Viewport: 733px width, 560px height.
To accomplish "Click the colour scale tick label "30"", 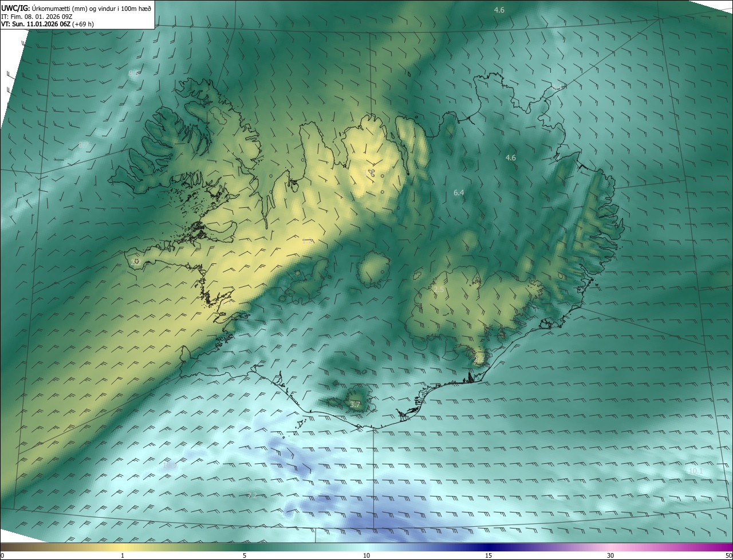I will point(610,555).
